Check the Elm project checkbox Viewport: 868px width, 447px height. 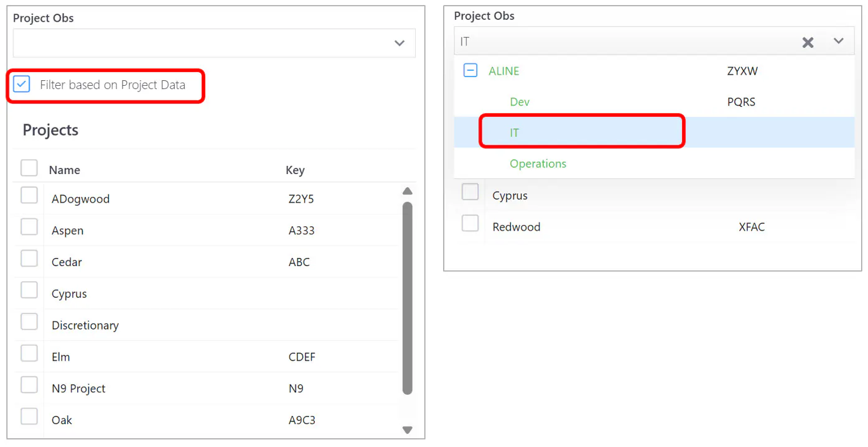[x=29, y=354]
